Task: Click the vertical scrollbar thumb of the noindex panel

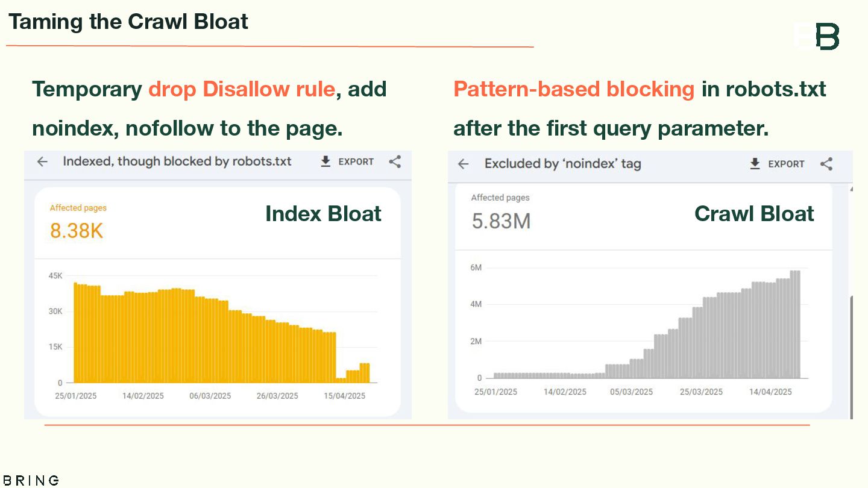Action: coord(851,355)
